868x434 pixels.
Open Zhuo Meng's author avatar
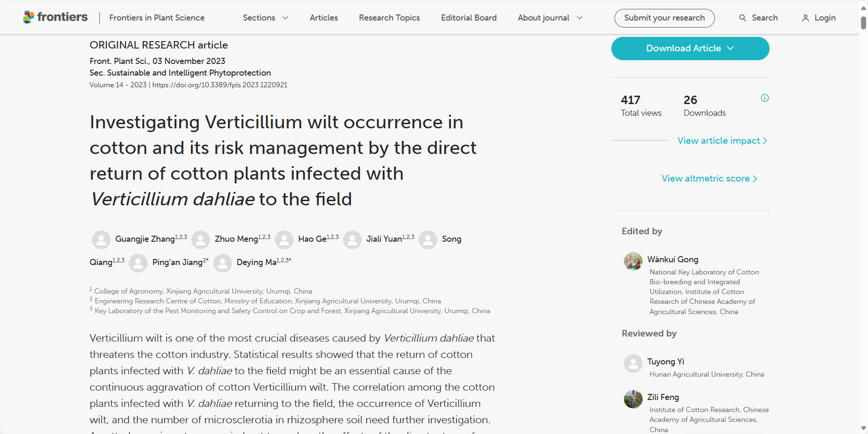201,239
